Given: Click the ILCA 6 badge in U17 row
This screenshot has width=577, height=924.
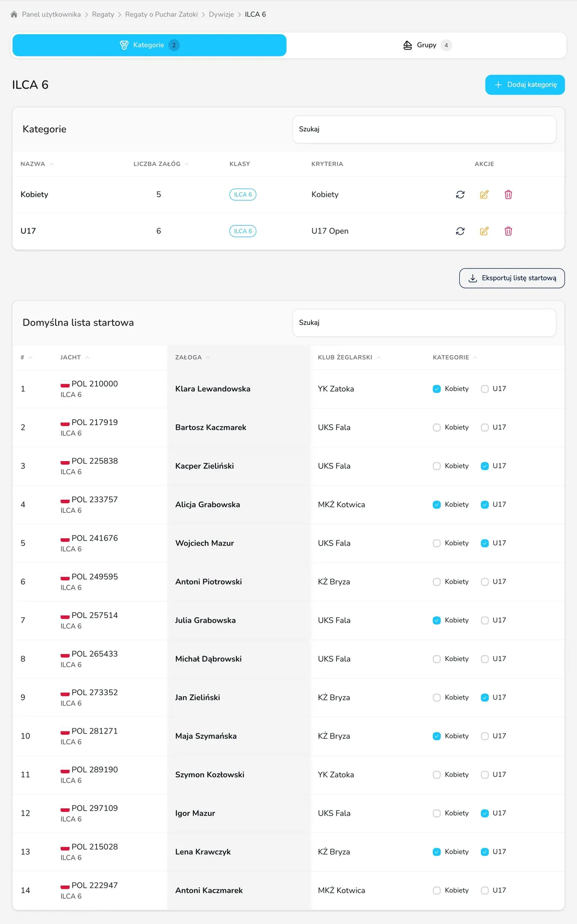Looking at the screenshot, I should tap(243, 231).
